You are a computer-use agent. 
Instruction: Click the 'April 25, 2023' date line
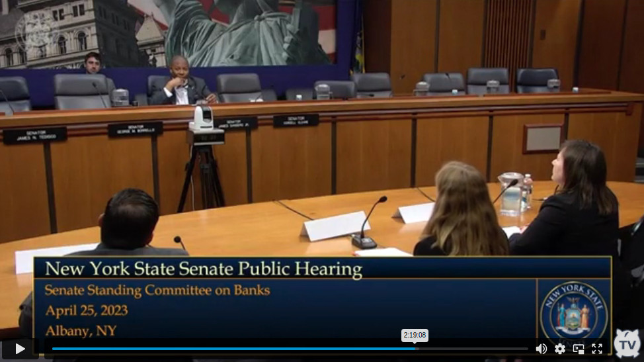click(x=87, y=310)
